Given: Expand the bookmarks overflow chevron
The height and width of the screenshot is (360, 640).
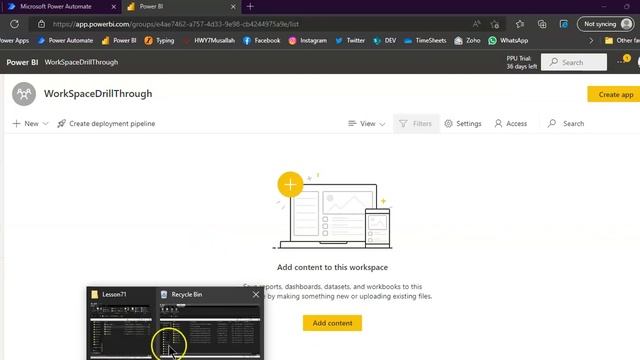Looking at the screenshot, I should (x=591, y=40).
